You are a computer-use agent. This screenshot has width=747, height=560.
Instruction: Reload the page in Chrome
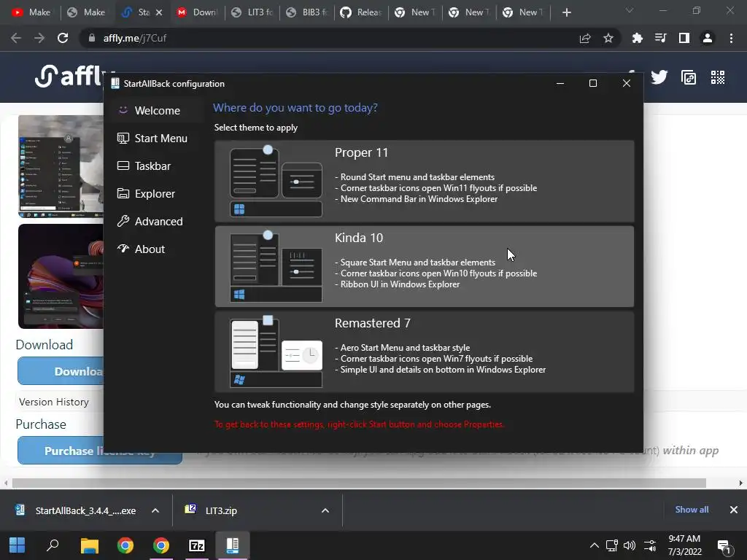tap(63, 38)
